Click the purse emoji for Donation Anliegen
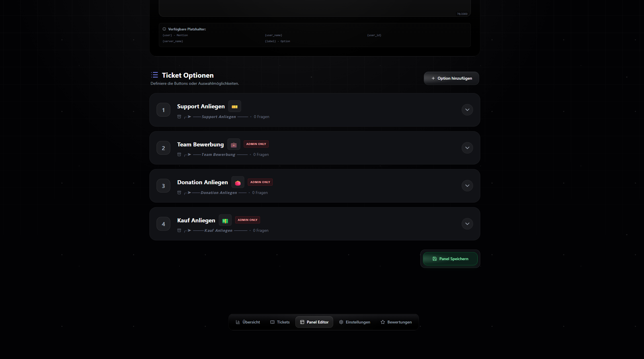The image size is (644, 359). (237, 182)
